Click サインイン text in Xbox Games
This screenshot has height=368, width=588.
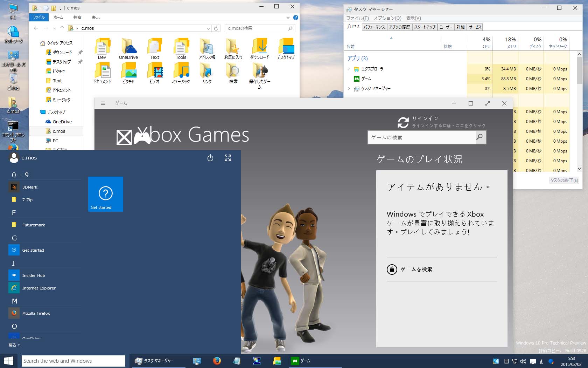pyautogui.click(x=425, y=118)
